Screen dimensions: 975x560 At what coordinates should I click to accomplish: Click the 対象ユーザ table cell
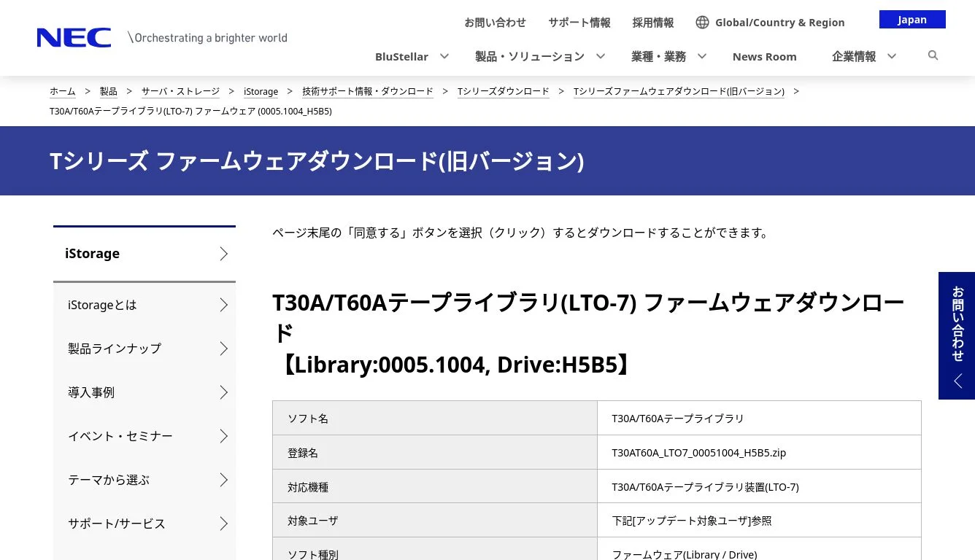pyautogui.click(x=435, y=521)
